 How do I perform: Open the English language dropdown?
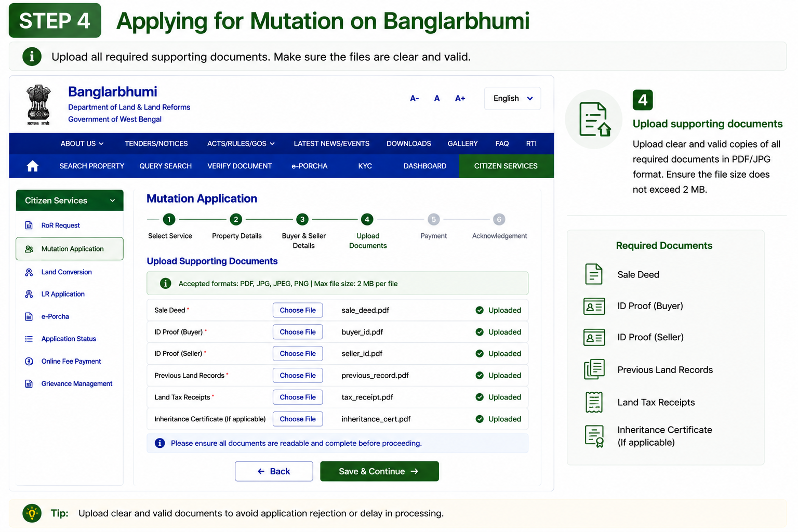[x=512, y=98]
